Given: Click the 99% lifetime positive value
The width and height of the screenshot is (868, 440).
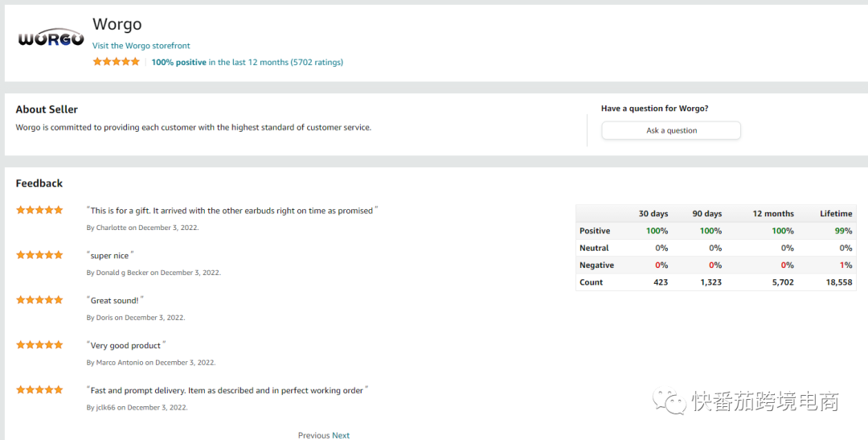Looking at the screenshot, I should (x=844, y=231).
